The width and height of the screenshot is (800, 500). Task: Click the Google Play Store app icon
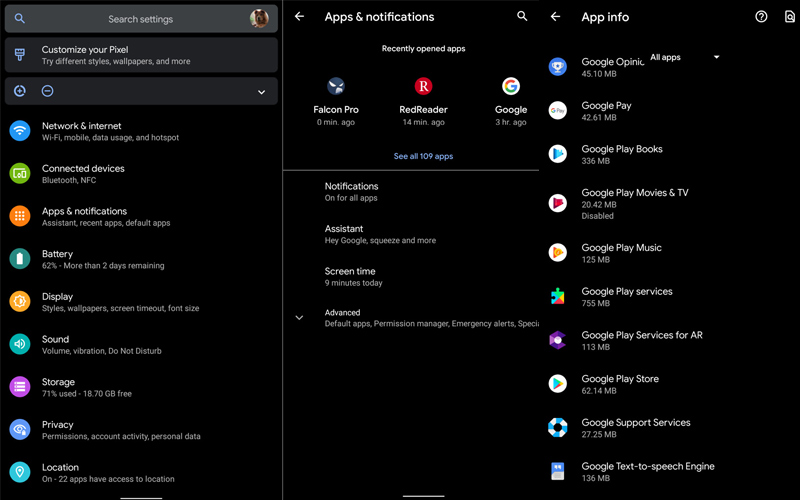coord(558,384)
